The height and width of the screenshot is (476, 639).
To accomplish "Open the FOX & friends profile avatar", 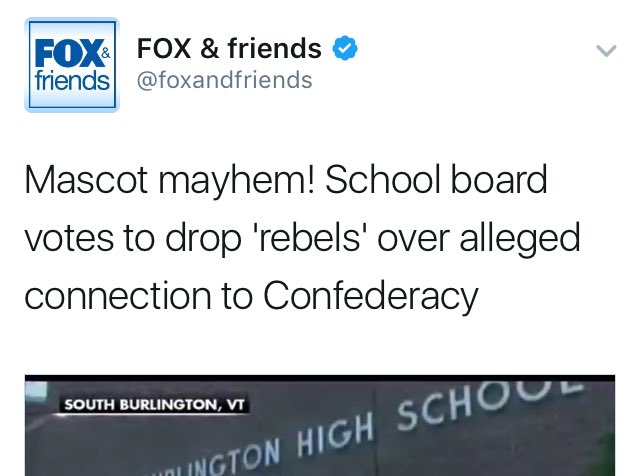I will click(72, 65).
